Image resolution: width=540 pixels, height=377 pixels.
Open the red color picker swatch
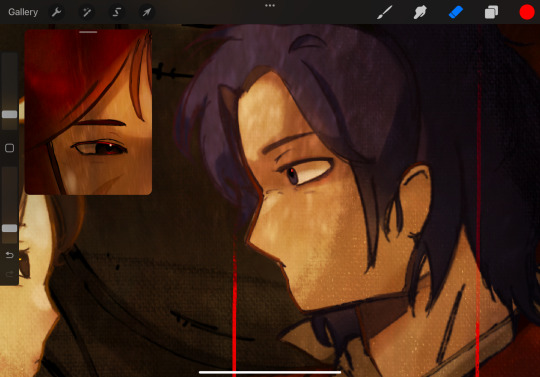click(527, 12)
